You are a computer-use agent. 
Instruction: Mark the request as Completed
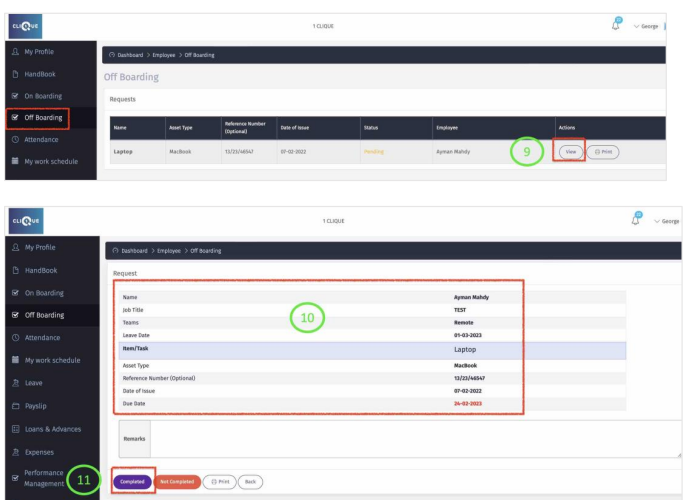coord(132,481)
